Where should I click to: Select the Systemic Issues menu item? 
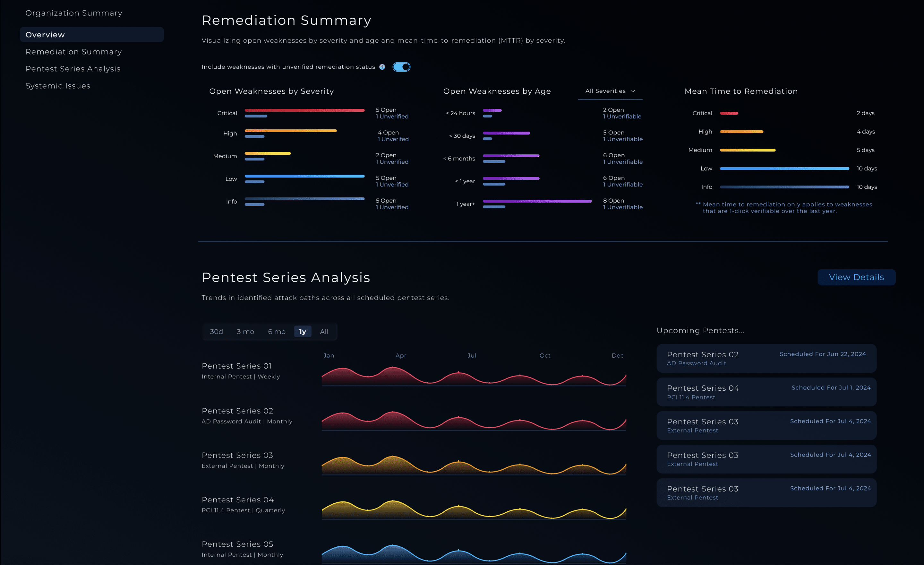pyautogui.click(x=57, y=86)
